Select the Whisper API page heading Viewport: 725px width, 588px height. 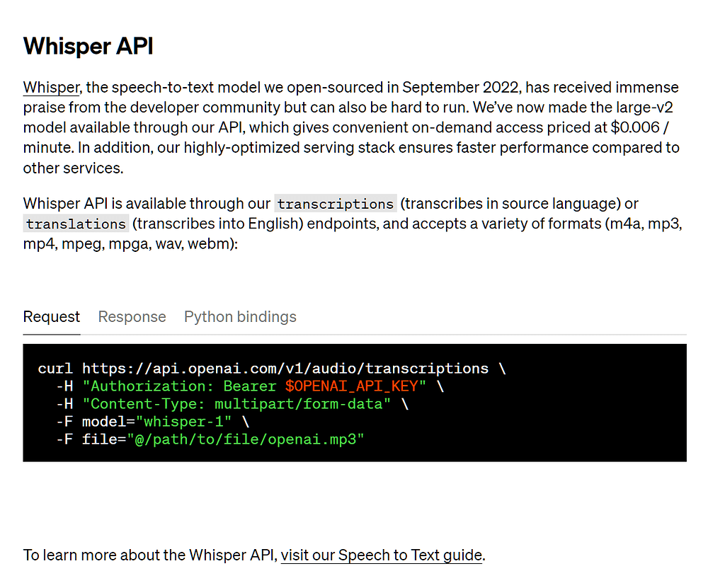pos(87,46)
